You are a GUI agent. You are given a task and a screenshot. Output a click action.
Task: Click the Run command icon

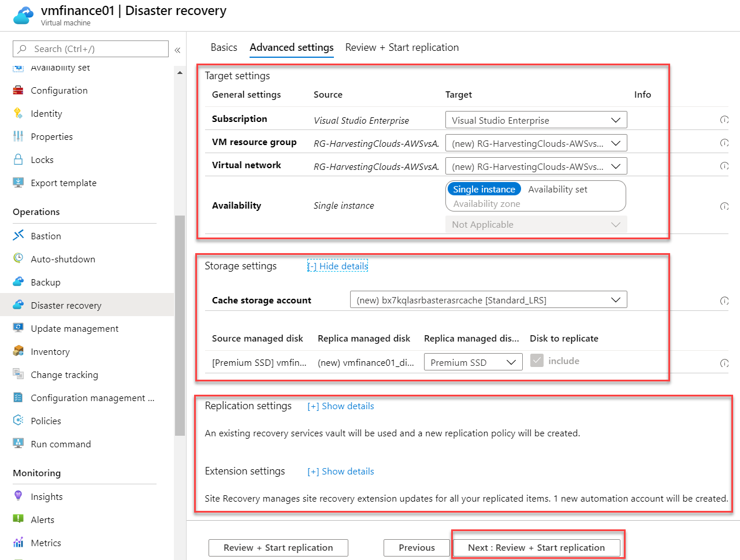(18, 443)
